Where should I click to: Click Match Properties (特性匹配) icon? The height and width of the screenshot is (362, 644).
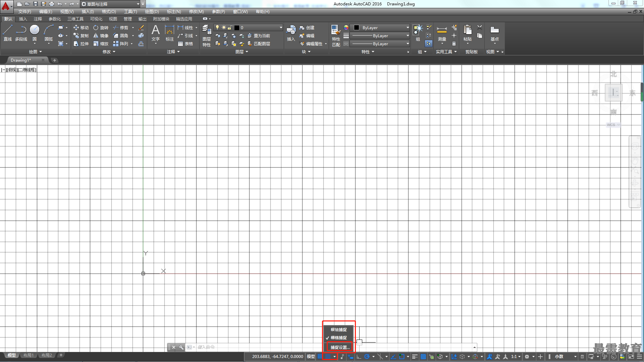(x=336, y=36)
